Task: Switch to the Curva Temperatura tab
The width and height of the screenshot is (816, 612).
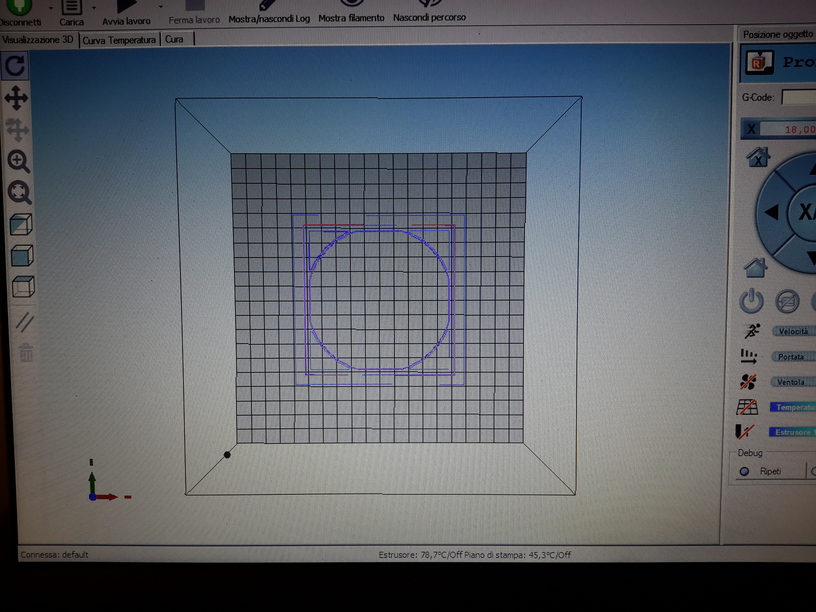Action: click(x=119, y=39)
